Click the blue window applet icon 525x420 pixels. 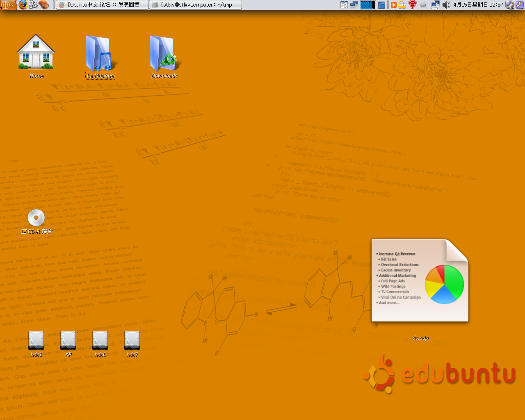381,5
